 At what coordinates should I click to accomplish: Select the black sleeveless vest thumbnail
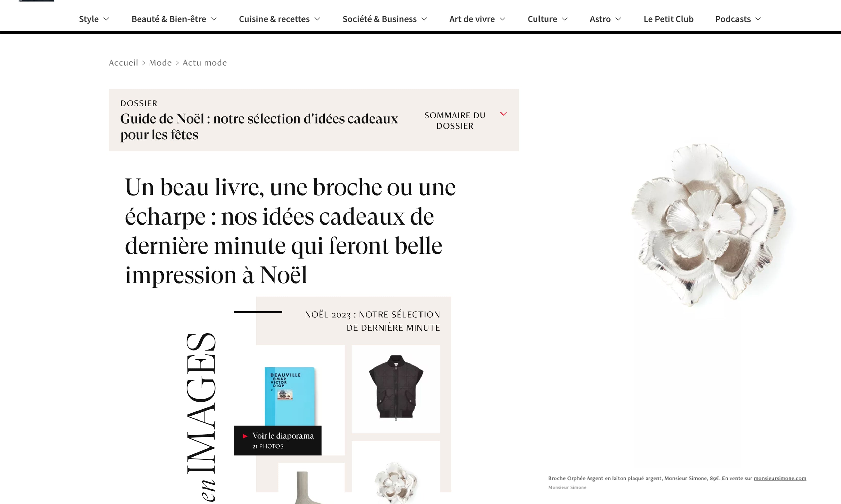[x=396, y=389]
